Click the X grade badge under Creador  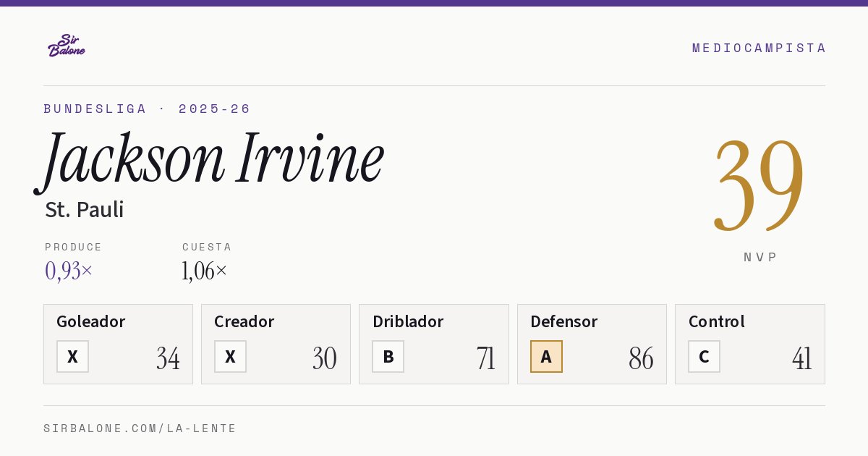230,357
